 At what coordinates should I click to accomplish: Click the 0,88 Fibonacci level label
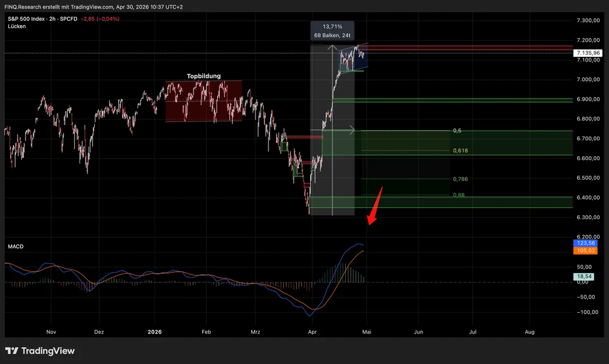click(x=458, y=195)
